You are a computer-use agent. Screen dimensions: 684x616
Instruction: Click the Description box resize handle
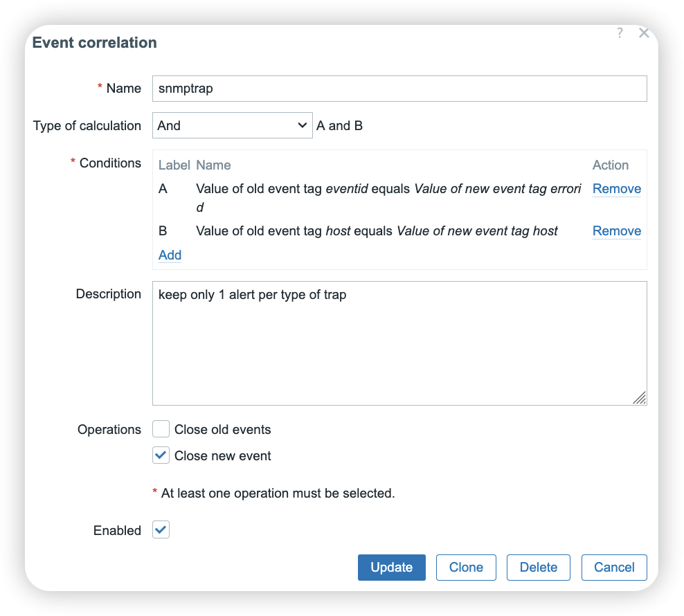point(640,398)
